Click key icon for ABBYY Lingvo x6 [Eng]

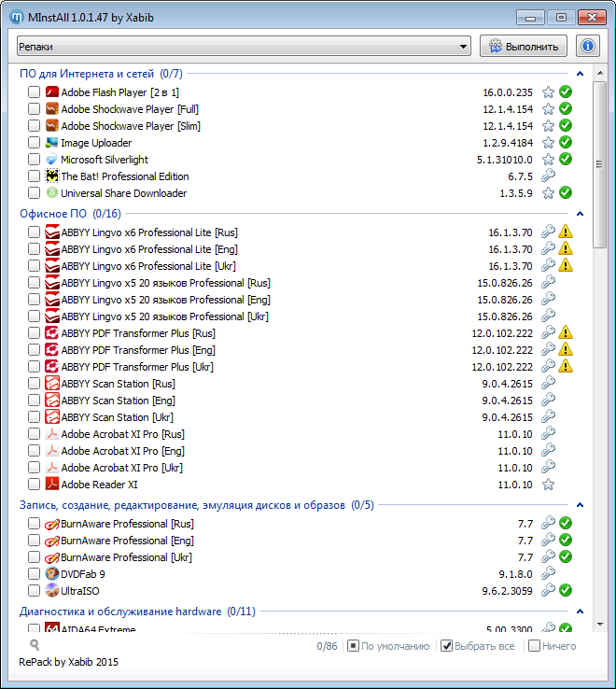(x=548, y=248)
